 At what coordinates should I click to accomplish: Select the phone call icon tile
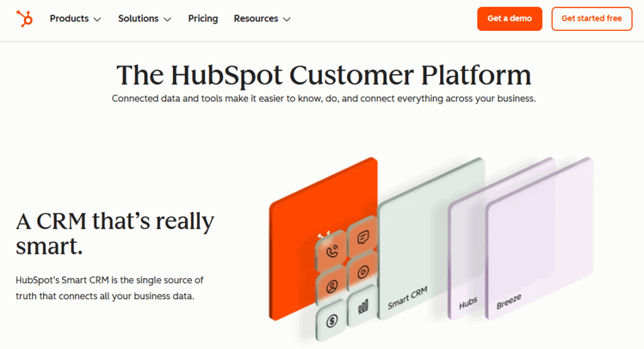(x=331, y=250)
